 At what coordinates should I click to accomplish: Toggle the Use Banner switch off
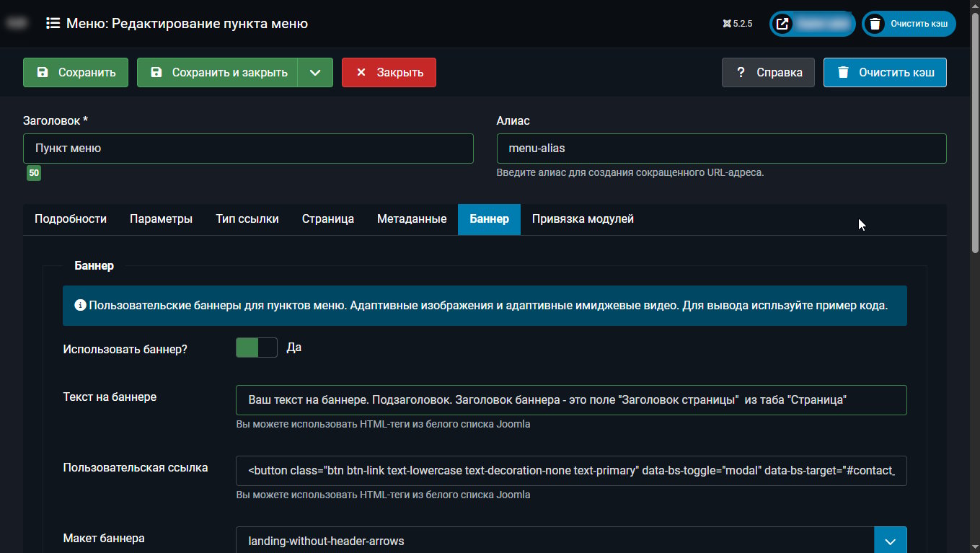pos(256,348)
